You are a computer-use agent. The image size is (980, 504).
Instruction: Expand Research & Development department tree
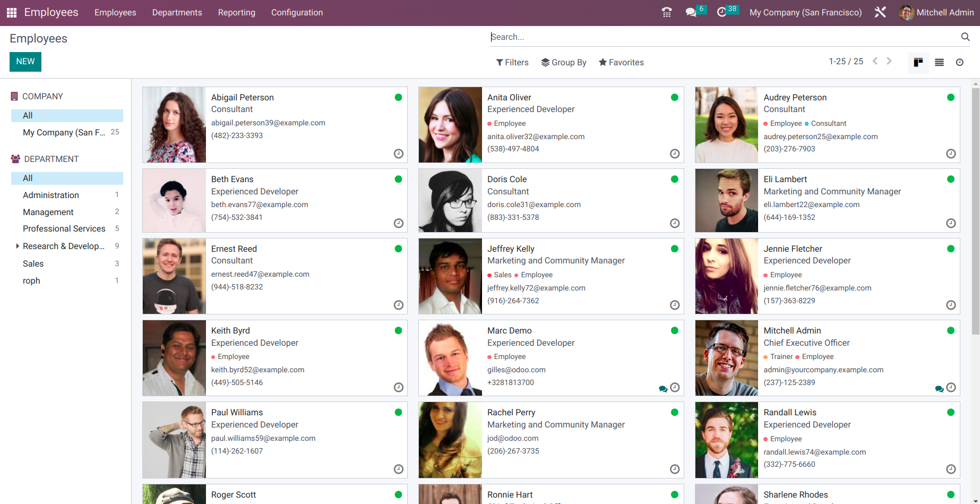pos(18,246)
